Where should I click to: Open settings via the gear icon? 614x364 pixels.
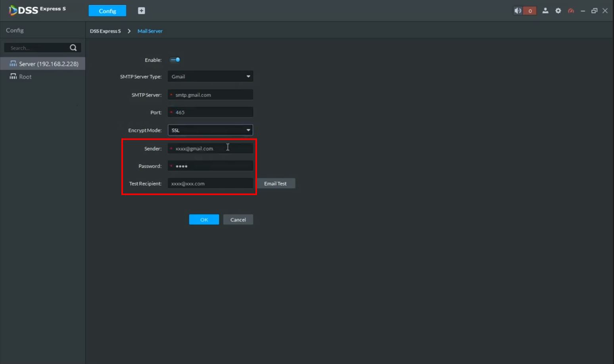[x=558, y=11]
